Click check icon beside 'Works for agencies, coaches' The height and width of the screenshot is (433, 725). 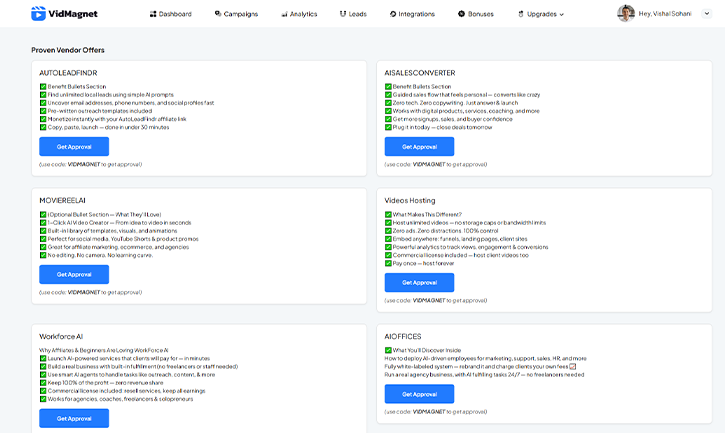point(43,399)
